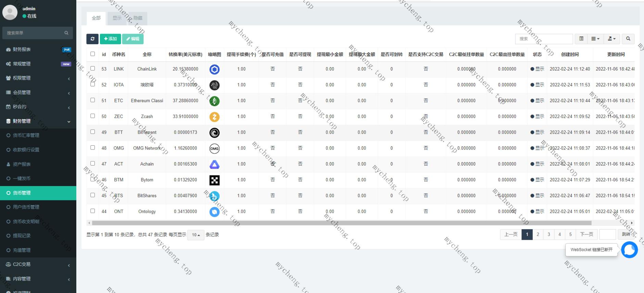Screen dimensions: 644x293
Task: Click the refresh table icon button
Action: (x=92, y=39)
